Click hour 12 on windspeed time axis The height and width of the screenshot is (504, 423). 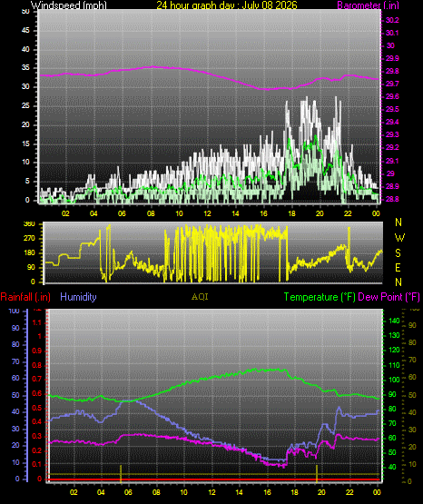pyautogui.click(x=208, y=213)
